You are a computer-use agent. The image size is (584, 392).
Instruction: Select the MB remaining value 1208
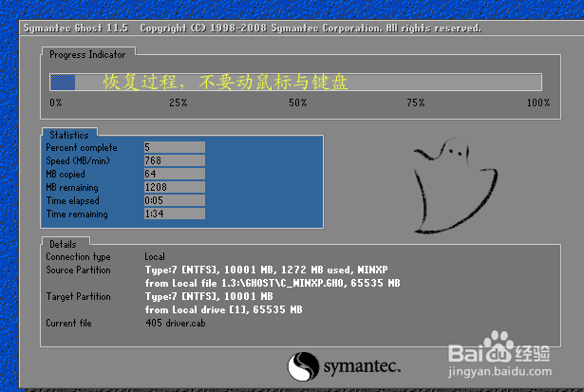tap(175, 187)
